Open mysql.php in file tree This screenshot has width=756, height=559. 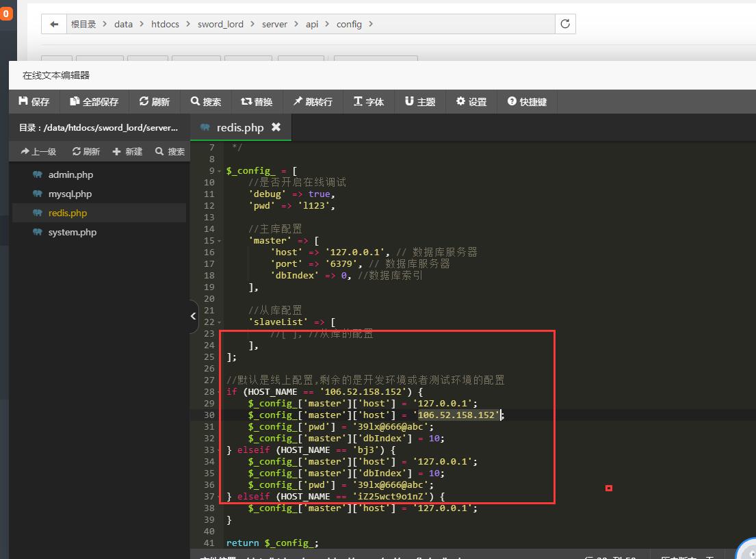coord(70,194)
